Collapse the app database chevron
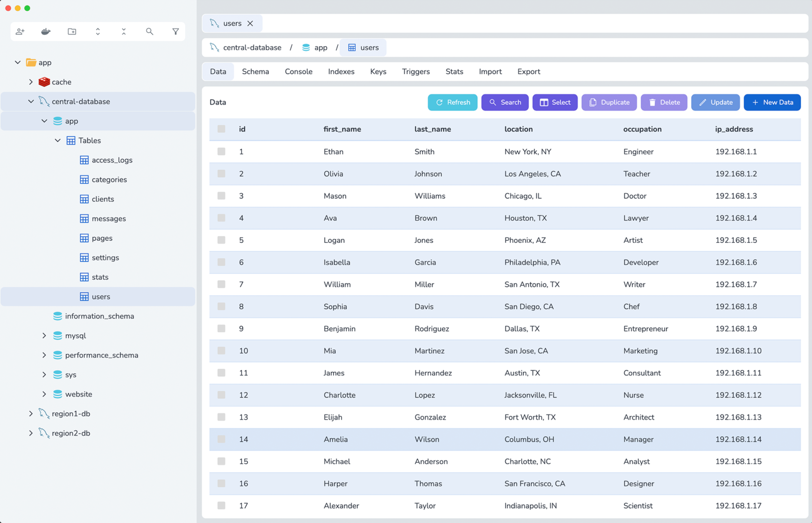This screenshot has width=812, height=523. pos(44,121)
